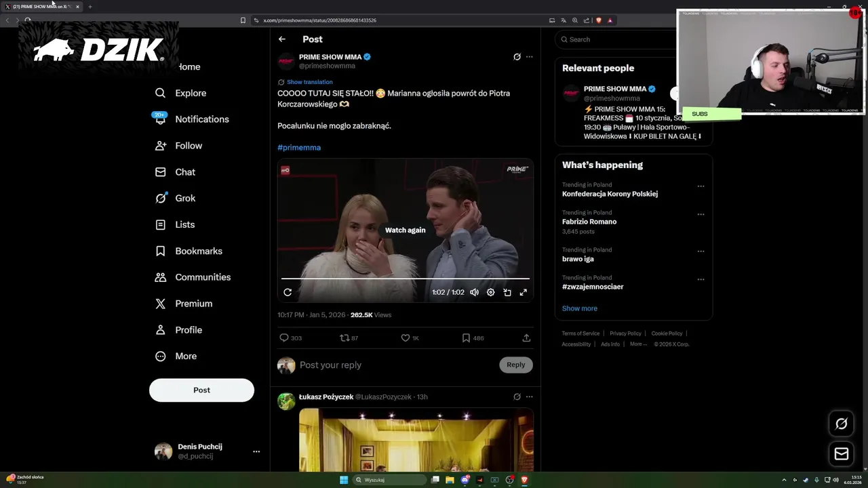The image size is (868, 488).
Task: Click Show more under What's happening
Action: click(580, 308)
